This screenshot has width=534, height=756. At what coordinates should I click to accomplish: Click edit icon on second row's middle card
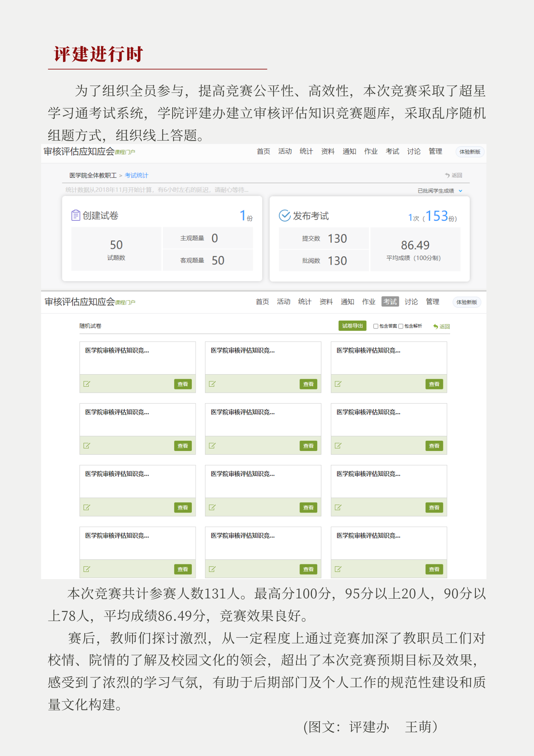point(212,446)
